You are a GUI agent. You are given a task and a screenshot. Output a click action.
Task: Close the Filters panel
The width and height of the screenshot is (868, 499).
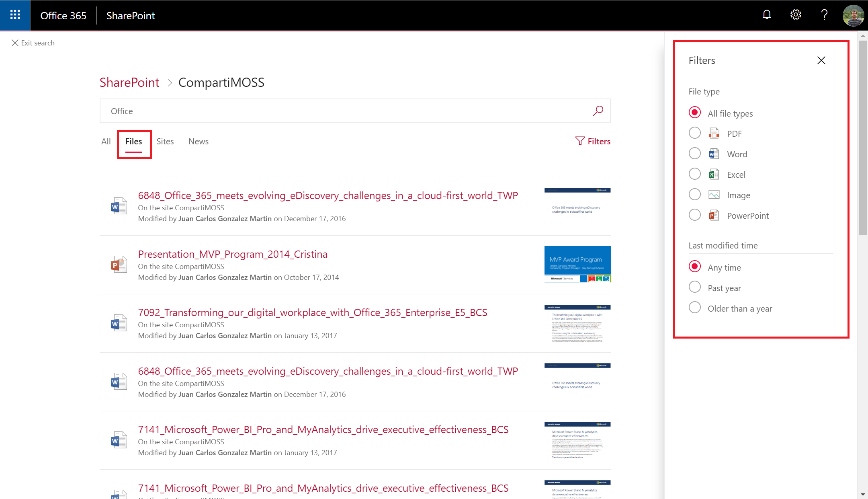pos(821,60)
